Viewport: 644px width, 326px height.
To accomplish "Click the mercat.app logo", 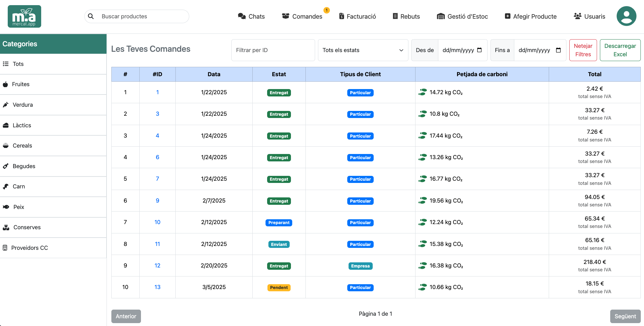I will pyautogui.click(x=24, y=16).
